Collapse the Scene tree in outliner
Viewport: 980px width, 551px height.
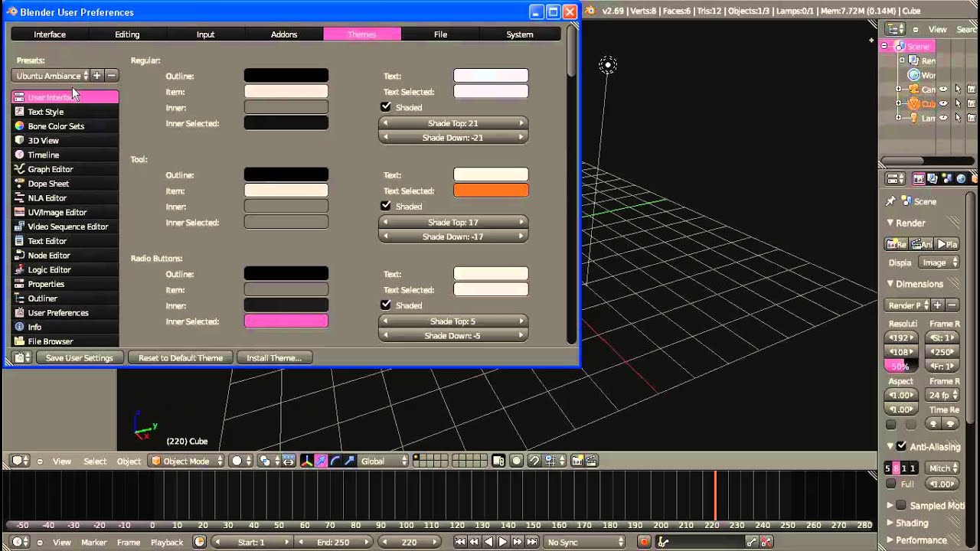884,46
